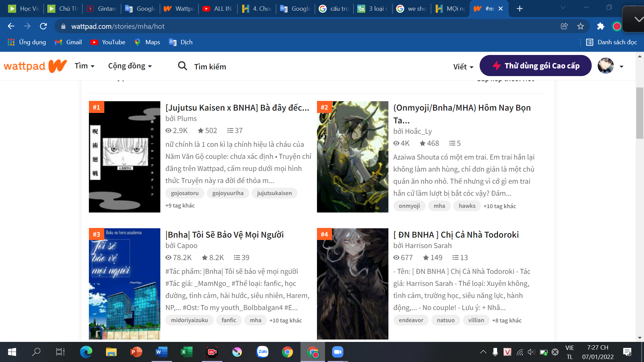Switch to the 3 loại c tab
The image size is (644, 362).
click(x=373, y=9)
